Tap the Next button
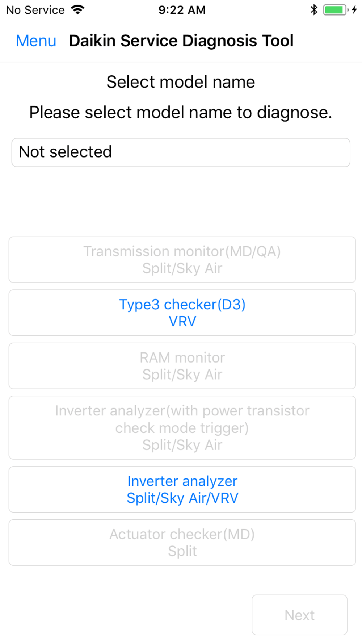 (x=299, y=615)
